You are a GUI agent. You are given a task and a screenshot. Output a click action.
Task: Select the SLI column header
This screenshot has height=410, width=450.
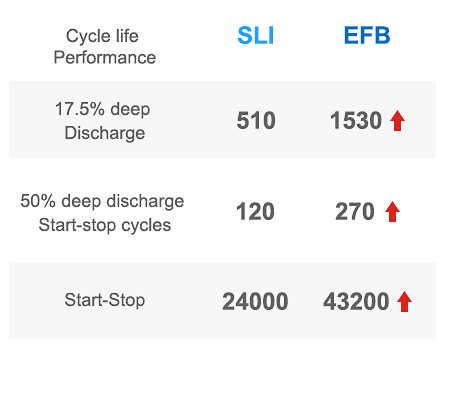256,35
